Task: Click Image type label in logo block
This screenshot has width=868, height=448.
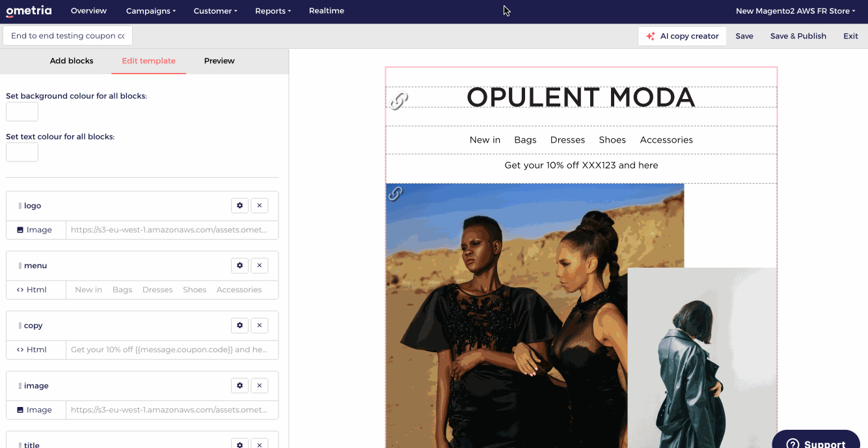Action: pos(34,230)
